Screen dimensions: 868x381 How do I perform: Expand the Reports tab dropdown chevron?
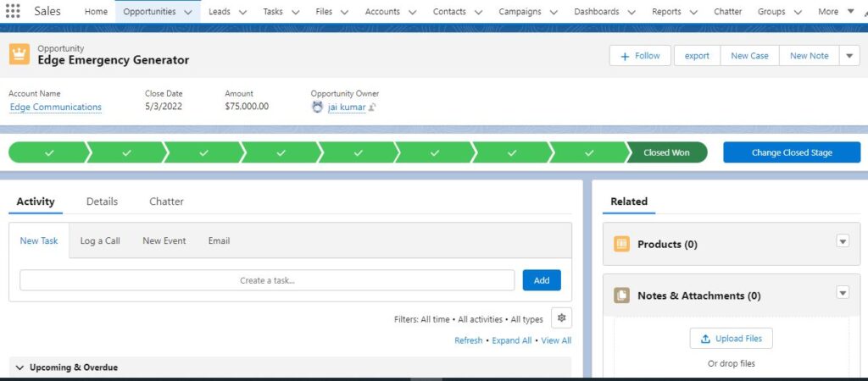[693, 12]
